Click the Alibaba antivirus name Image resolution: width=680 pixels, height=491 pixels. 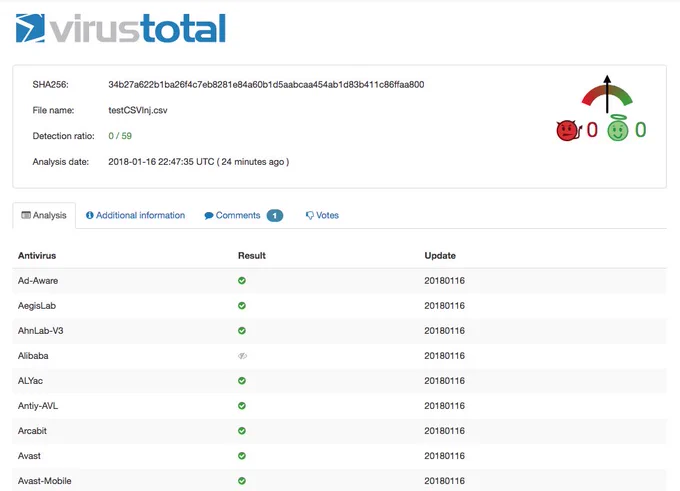[33, 356]
